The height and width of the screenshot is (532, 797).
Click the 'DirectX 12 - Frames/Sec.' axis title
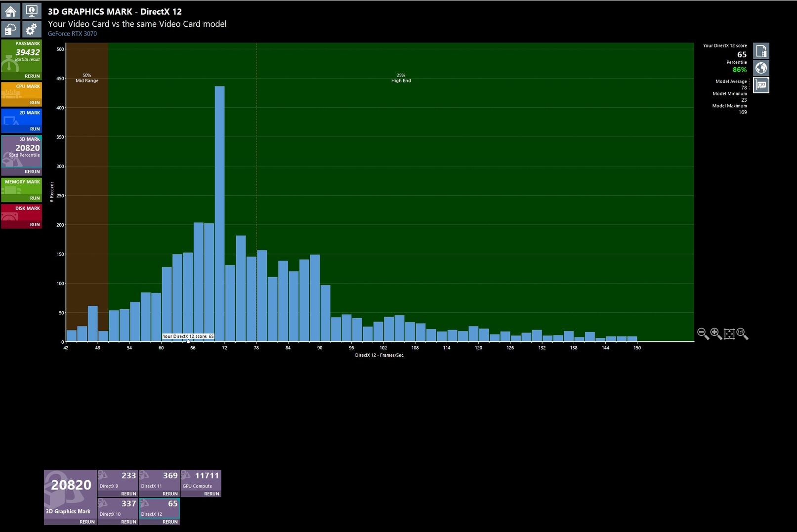[x=379, y=355]
